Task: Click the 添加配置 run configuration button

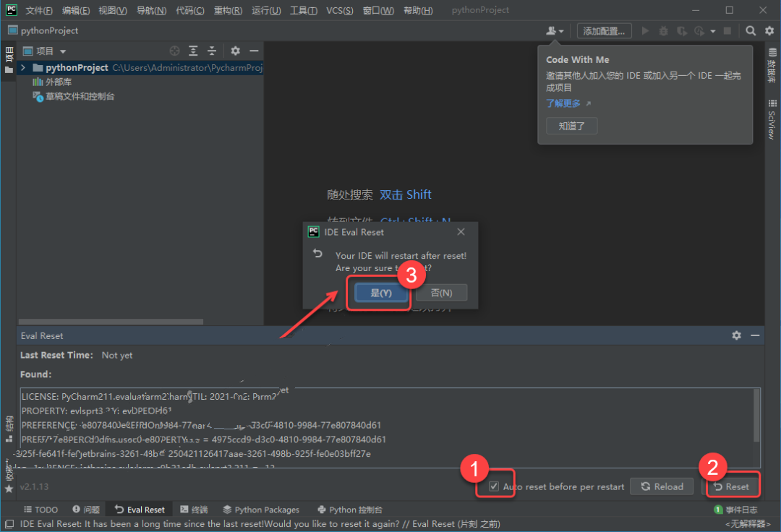Action: [604, 31]
